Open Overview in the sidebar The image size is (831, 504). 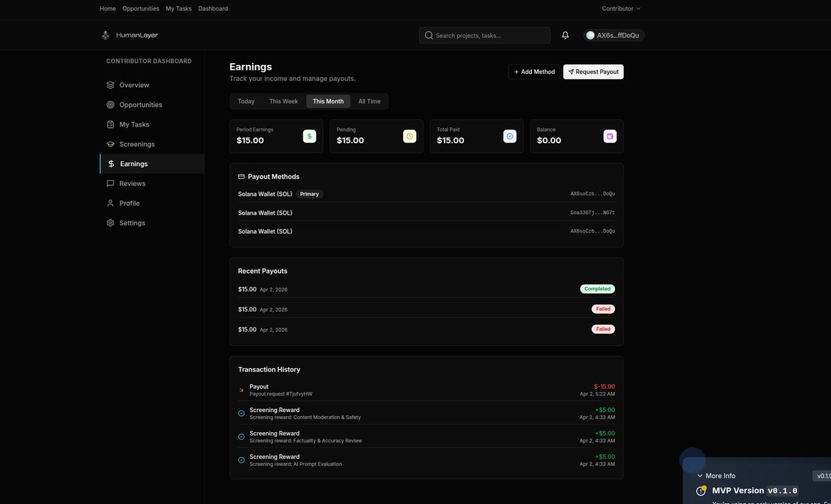(x=152, y=85)
